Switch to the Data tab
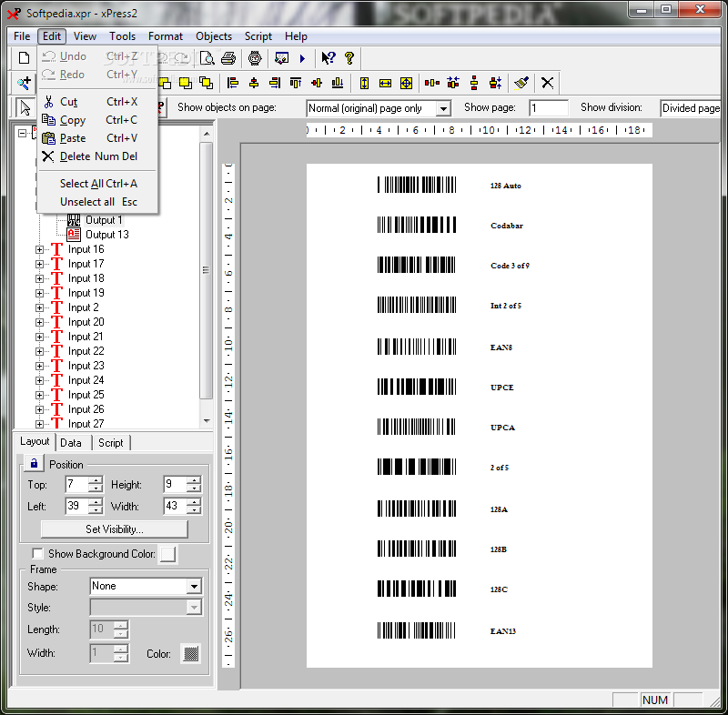 [71, 443]
